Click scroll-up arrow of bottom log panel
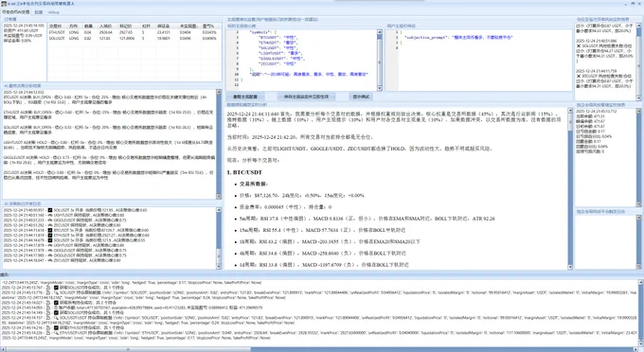This screenshot has height=352, width=644. click(x=641, y=282)
